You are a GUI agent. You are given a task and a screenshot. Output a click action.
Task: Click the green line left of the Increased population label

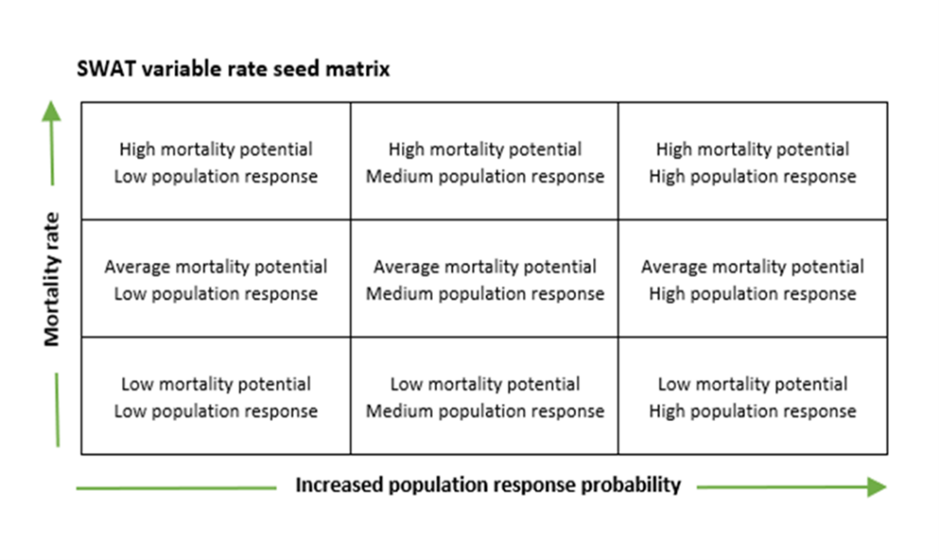coord(175,487)
